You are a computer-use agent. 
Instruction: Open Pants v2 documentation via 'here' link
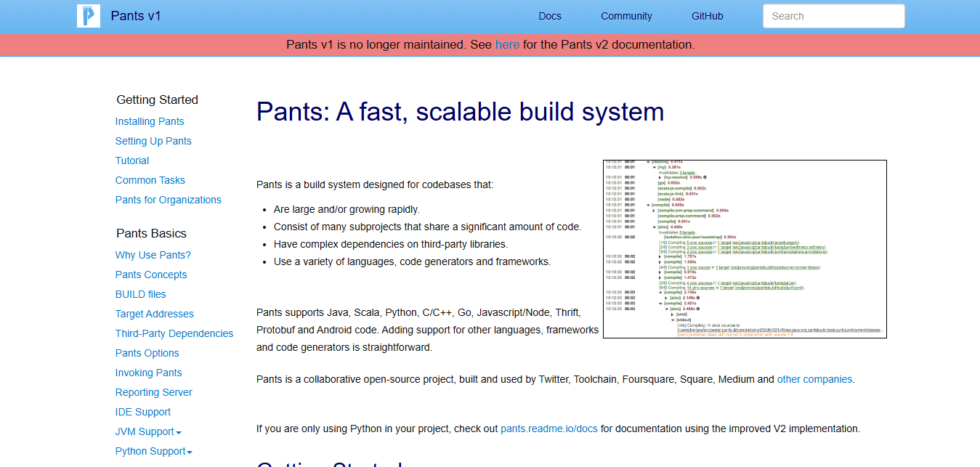[507, 44]
